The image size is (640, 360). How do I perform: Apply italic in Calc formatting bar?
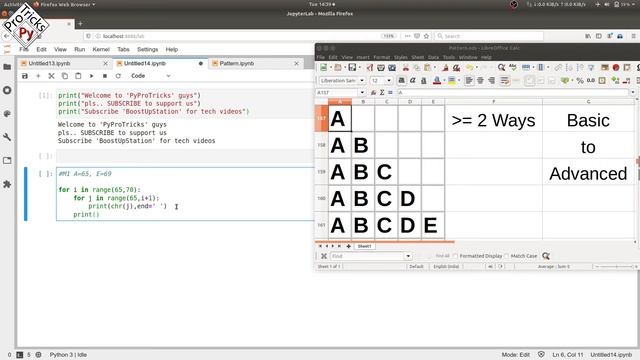[x=413, y=80]
